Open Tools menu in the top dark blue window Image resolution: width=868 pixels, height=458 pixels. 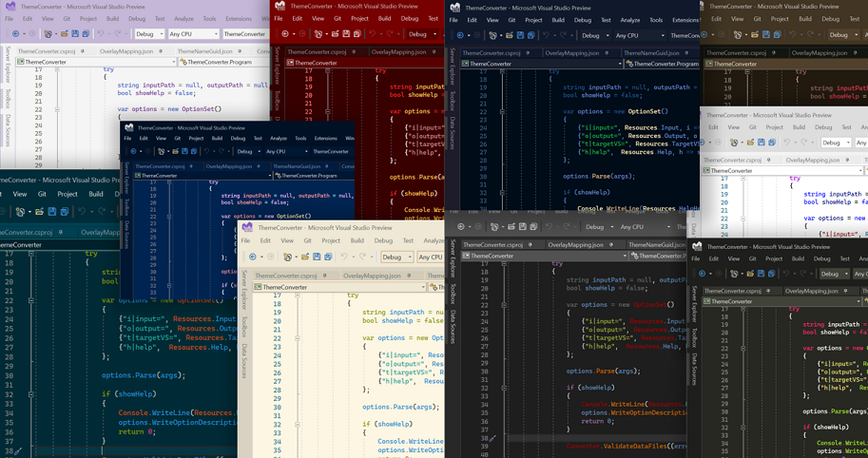pos(656,20)
